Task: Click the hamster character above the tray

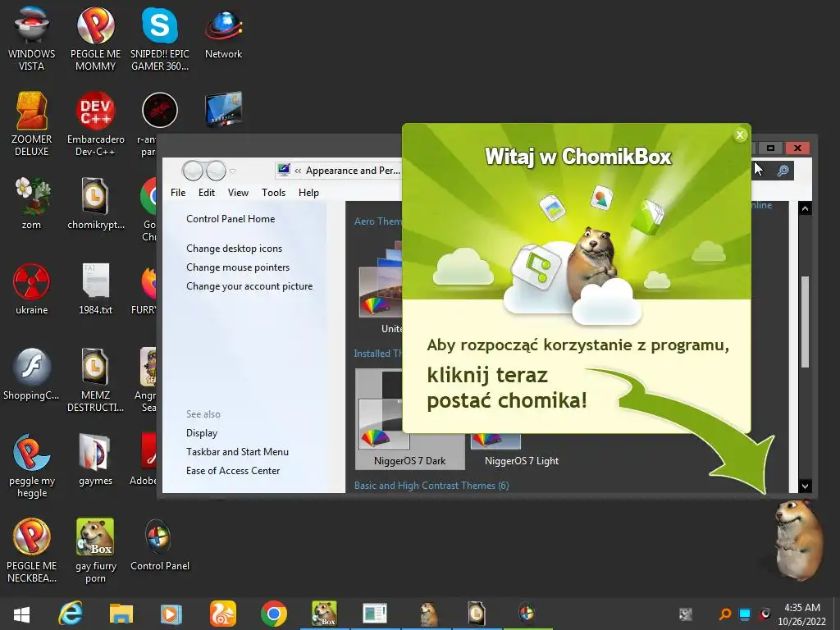Action: pos(799,540)
